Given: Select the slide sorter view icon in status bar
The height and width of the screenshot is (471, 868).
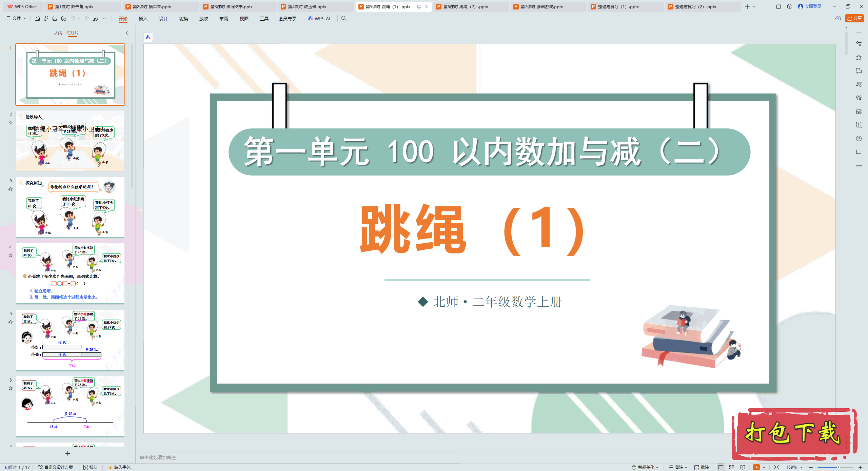Looking at the screenshot, I should click(731, 467).
